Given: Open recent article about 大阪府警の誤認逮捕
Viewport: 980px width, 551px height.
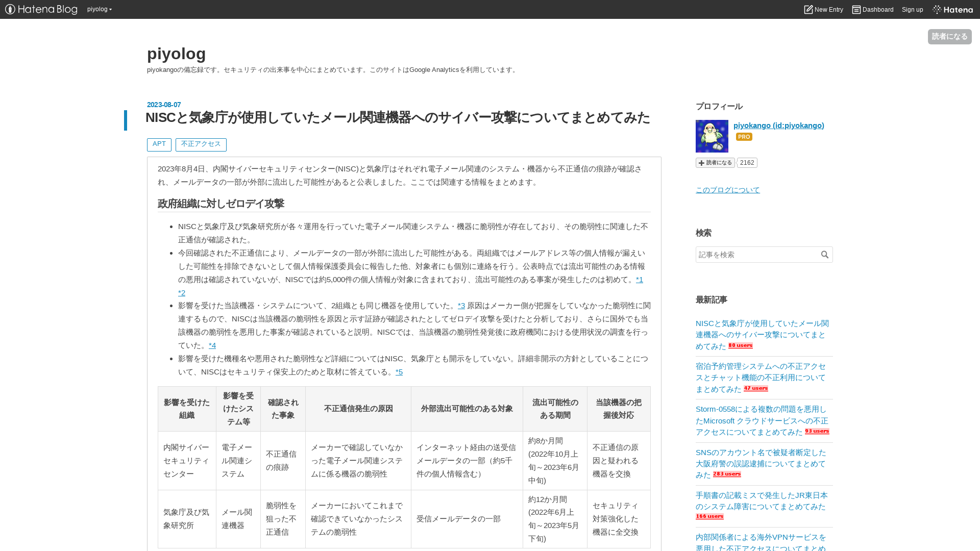Looking at the screenshot, I should click(x=761, y=464).
